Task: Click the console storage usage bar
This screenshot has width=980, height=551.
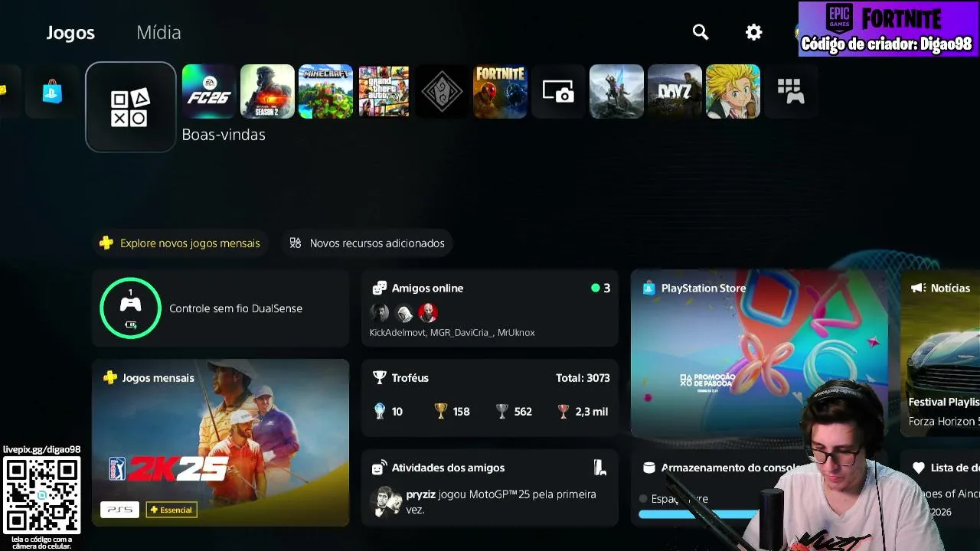Action: 699,514
